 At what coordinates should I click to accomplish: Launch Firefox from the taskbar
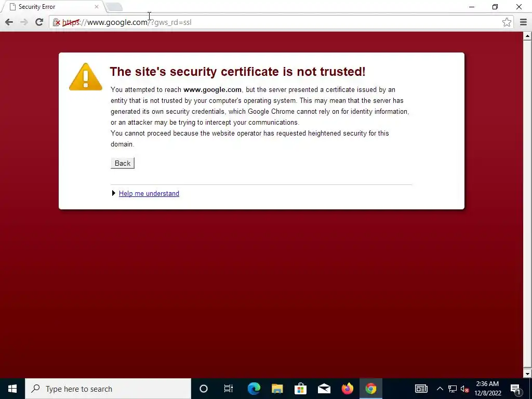pos(348,389)
